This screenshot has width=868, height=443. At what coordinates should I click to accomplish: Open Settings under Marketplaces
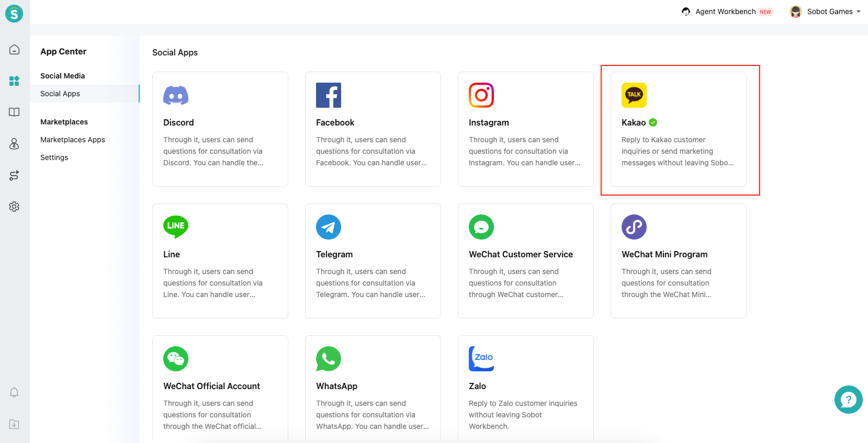54,157
